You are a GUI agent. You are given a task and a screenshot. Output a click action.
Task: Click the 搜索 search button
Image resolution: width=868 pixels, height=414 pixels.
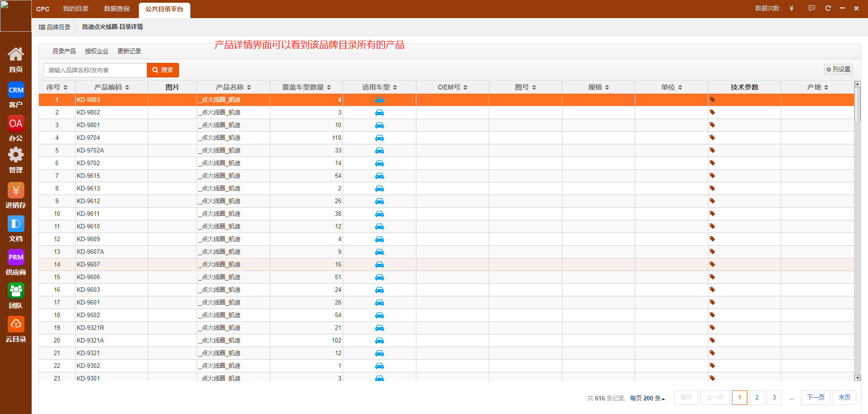coord(163,70)
